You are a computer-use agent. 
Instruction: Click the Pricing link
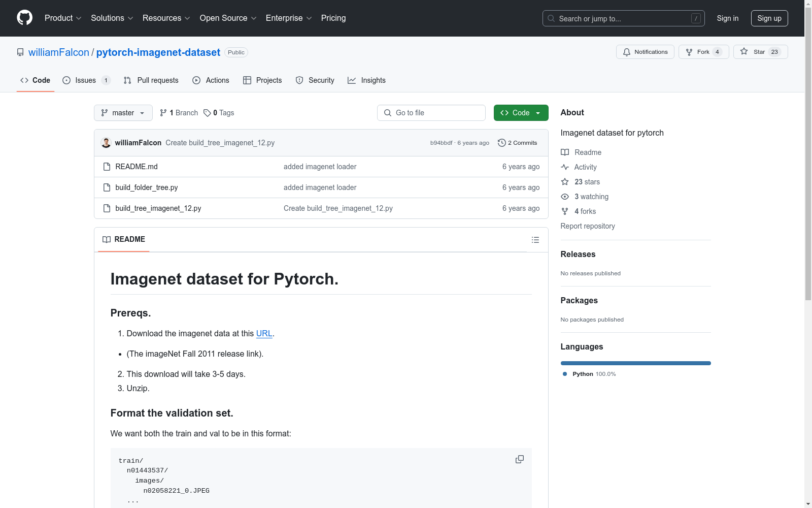pos(333,18)
